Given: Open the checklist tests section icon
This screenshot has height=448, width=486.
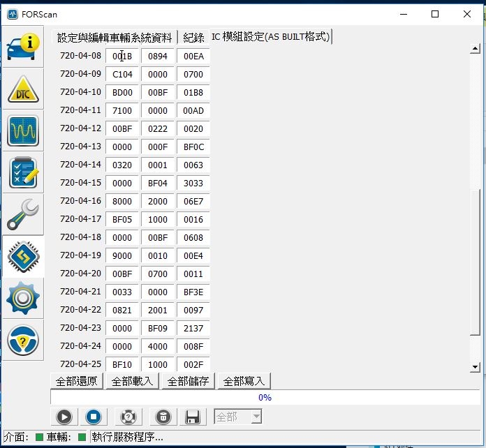Looking at the screenshot, I should click(23, 172).
